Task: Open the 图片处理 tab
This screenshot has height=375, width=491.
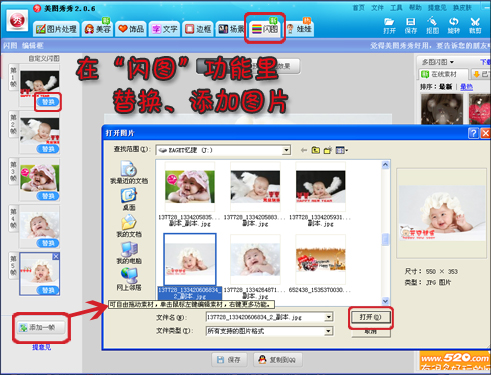Action: [56, 29]
